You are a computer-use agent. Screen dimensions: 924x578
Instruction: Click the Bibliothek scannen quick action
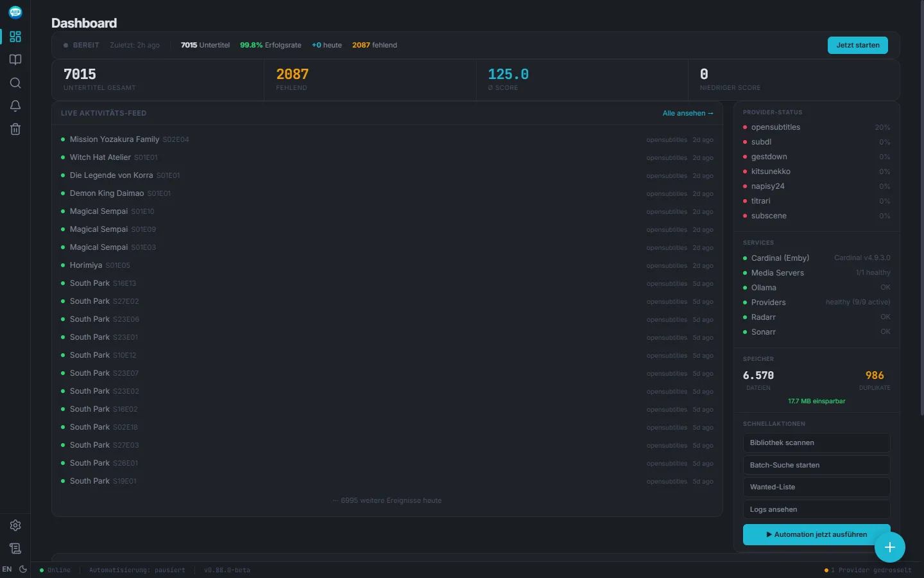coord(816,443)
